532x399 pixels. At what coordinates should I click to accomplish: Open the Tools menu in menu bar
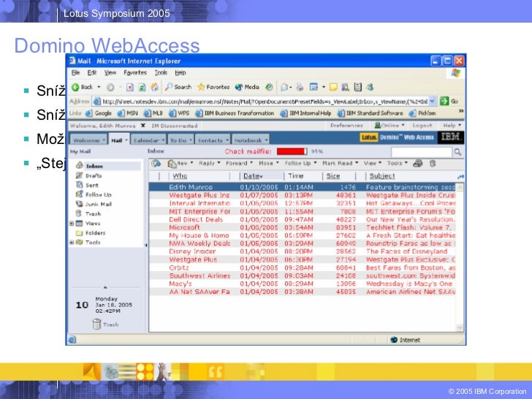click(x=161, y=72)
